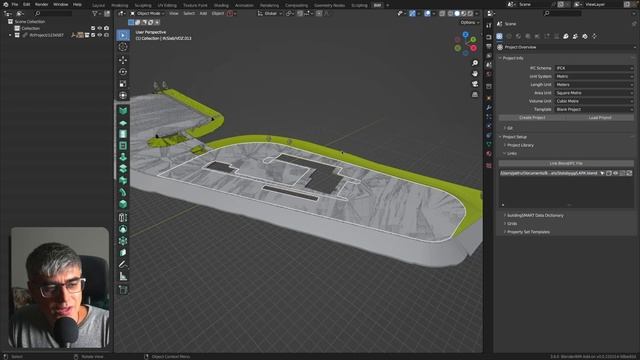Open the viewport Add menu
The image size is (640, 360).
[x=203, y=13]
